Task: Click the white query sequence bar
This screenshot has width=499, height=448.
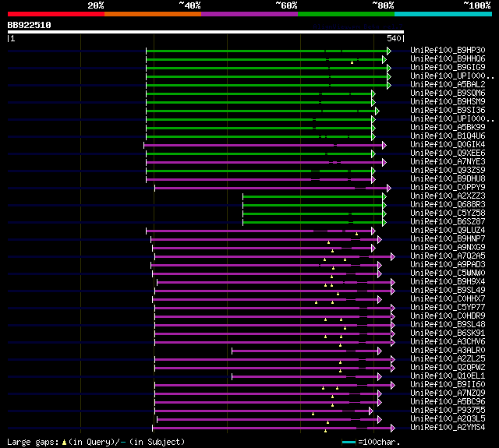Action: pyautogui.click(x=206, y=32)
